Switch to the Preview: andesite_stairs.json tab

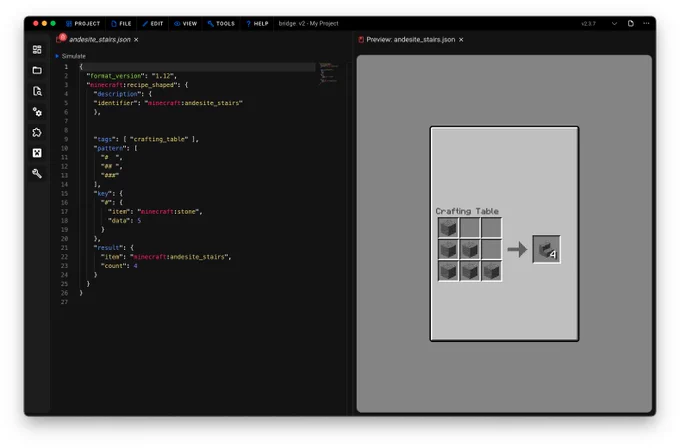(411, 39)
